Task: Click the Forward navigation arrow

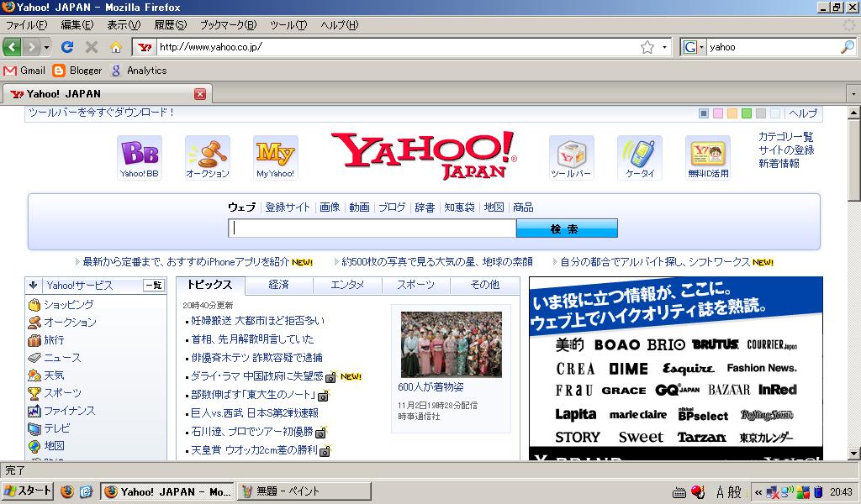Action: tap(32, 47)
